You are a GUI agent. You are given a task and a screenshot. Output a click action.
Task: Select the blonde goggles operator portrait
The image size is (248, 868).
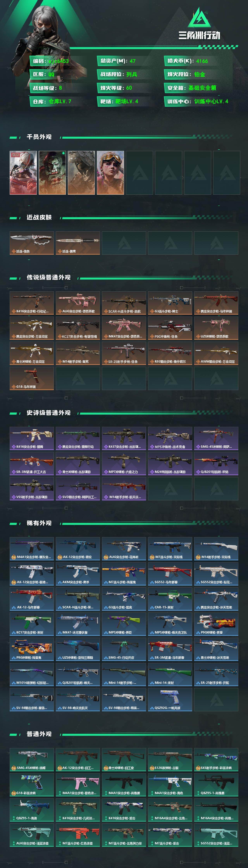click(110, 173)
